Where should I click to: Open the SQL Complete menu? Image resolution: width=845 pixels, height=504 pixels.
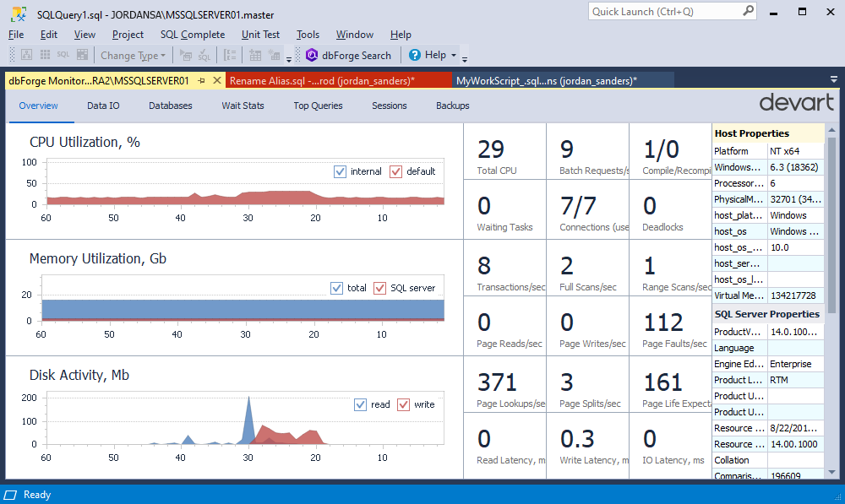[193, 35]
